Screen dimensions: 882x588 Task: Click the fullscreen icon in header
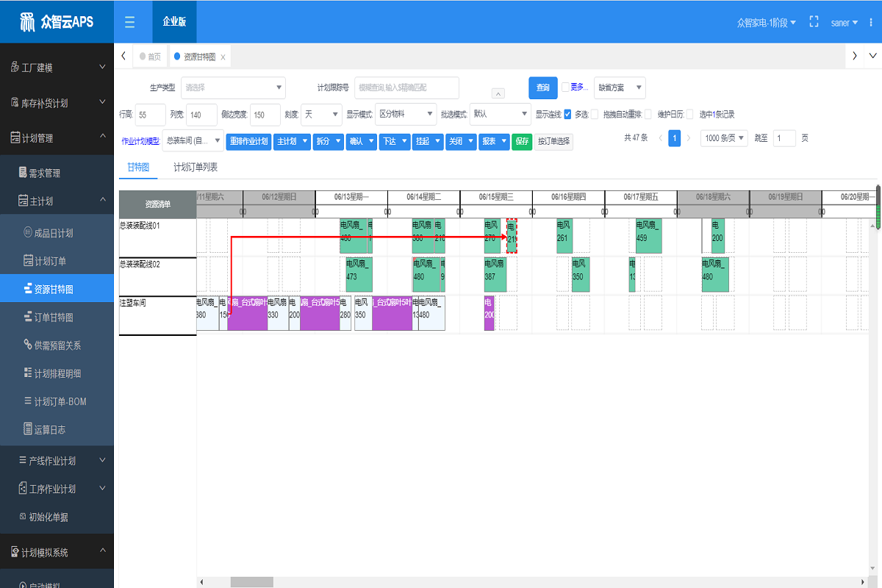[x=814, y=22]
